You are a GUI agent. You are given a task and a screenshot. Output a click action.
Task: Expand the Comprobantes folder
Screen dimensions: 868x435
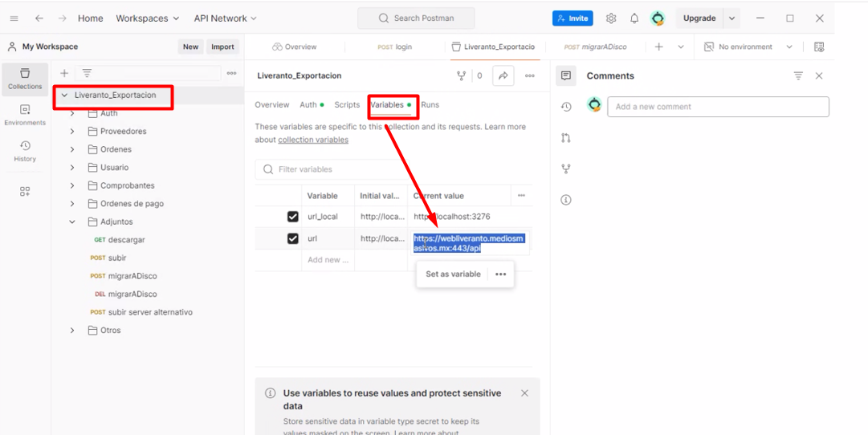[x=72, y=185]
